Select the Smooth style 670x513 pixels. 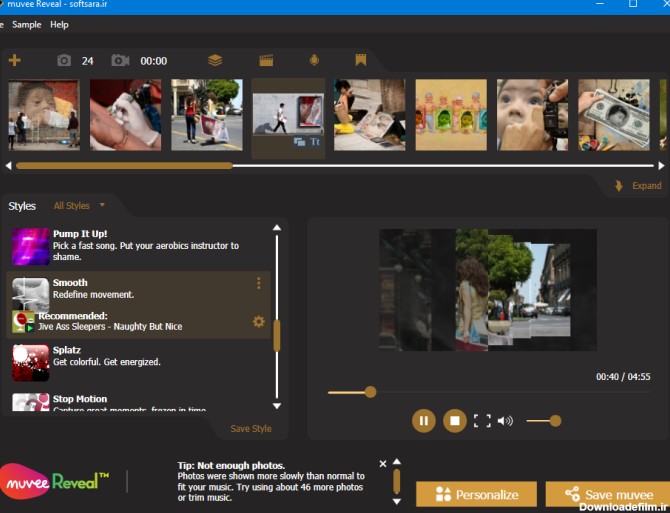139,305
